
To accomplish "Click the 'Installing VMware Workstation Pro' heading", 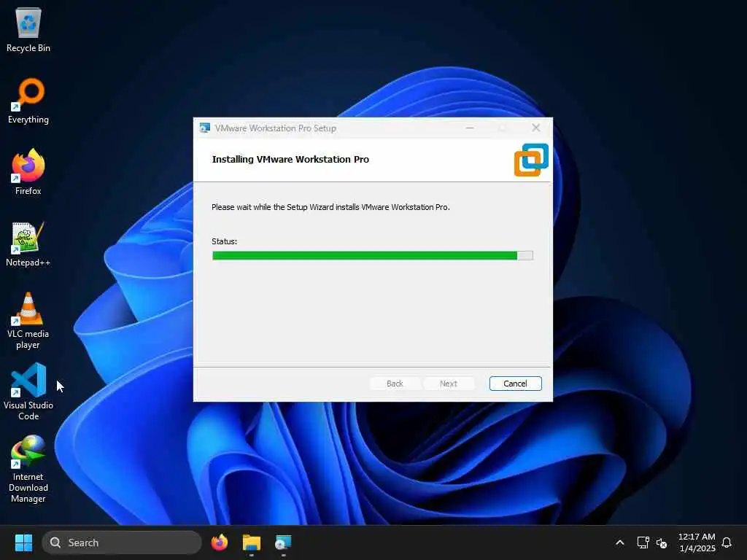I will tap(290, 160).
